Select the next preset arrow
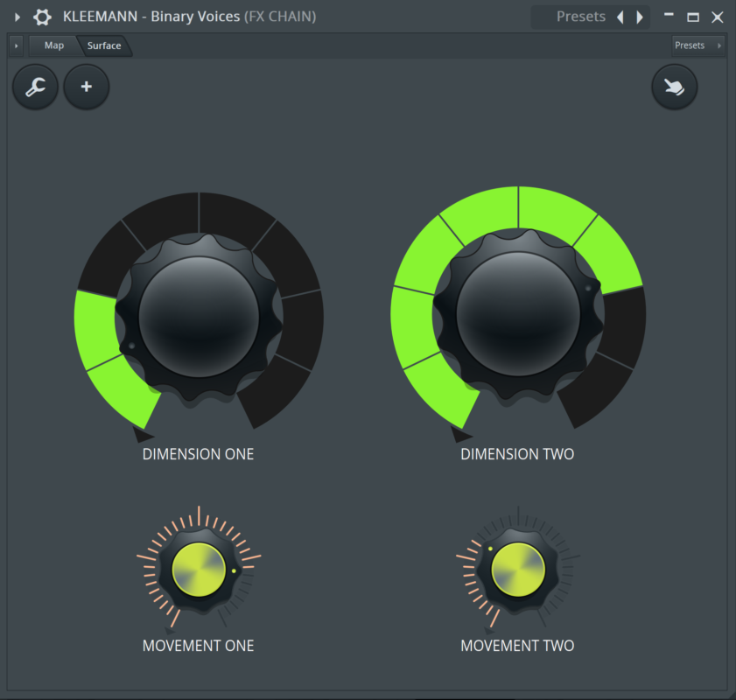Screen dimensions: 736x700 pyautogui.click(x=640, y=17)
